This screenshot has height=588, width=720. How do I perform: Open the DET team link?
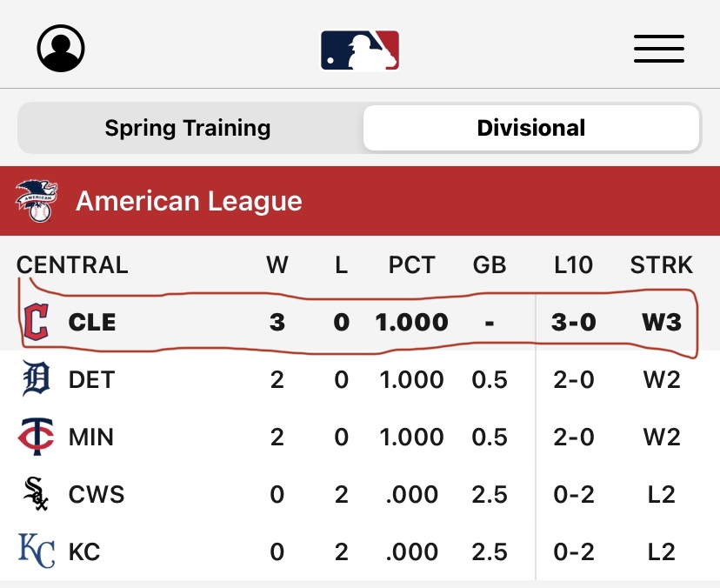tap(91, 379)
